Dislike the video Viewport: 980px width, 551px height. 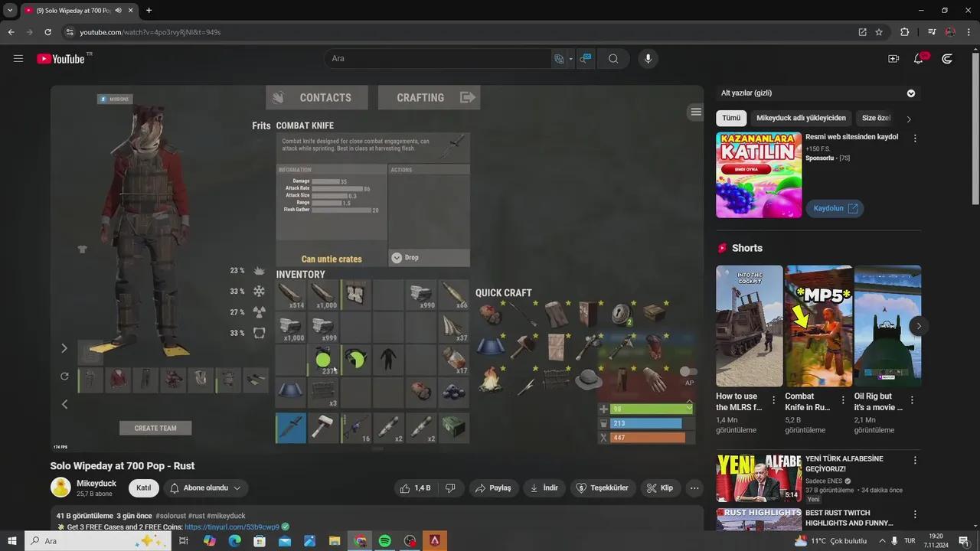(x=450, y=488)
